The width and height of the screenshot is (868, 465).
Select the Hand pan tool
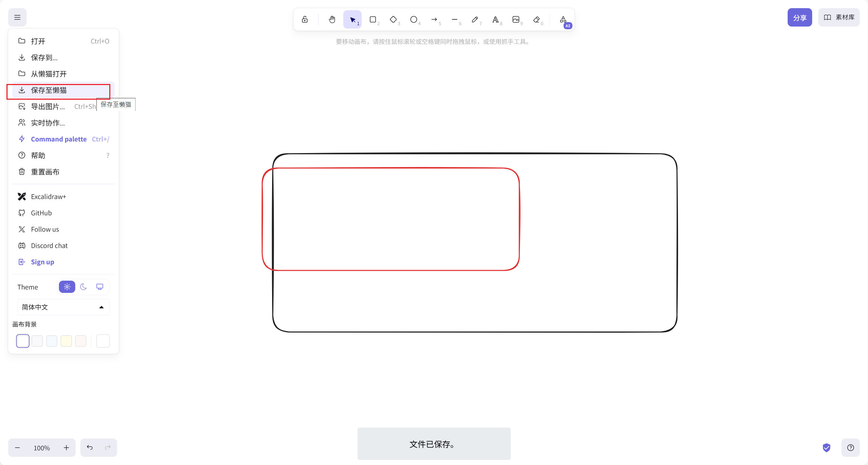332,19
